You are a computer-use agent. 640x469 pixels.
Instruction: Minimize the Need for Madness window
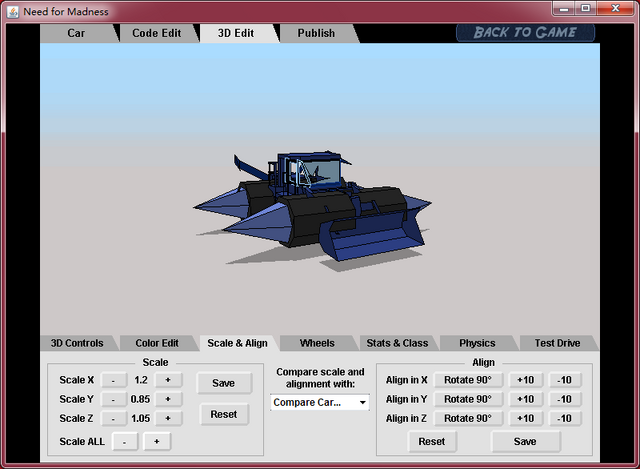pos(564,8)
